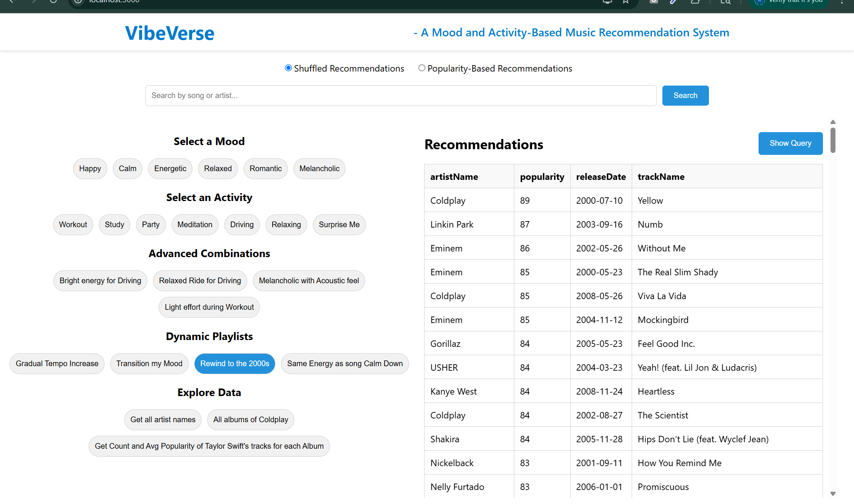
Task: Open the browser three-dot menu
Action: (842, 2)
